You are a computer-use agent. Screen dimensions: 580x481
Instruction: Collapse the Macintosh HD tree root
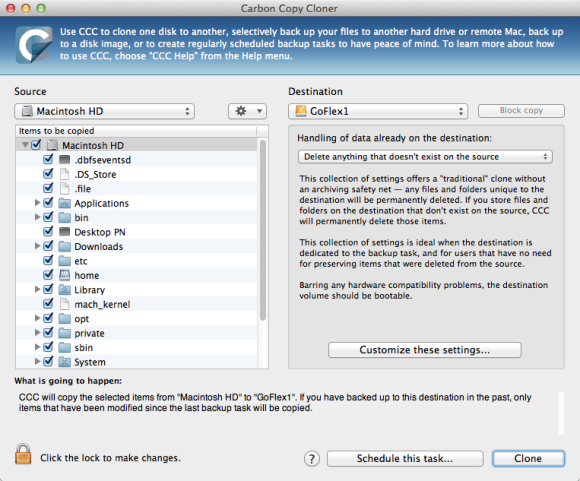[x=25, y=145]
